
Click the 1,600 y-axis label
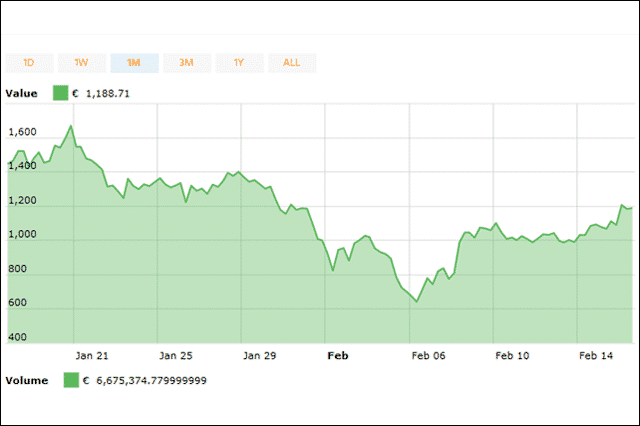(22, 132)
